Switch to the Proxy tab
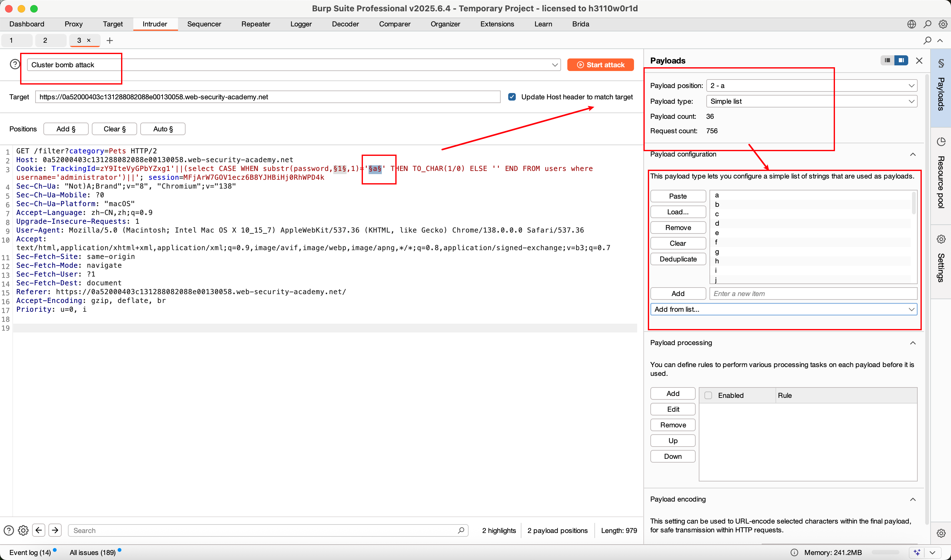This screenshot has height=560, width=951. tap(74, 24)
